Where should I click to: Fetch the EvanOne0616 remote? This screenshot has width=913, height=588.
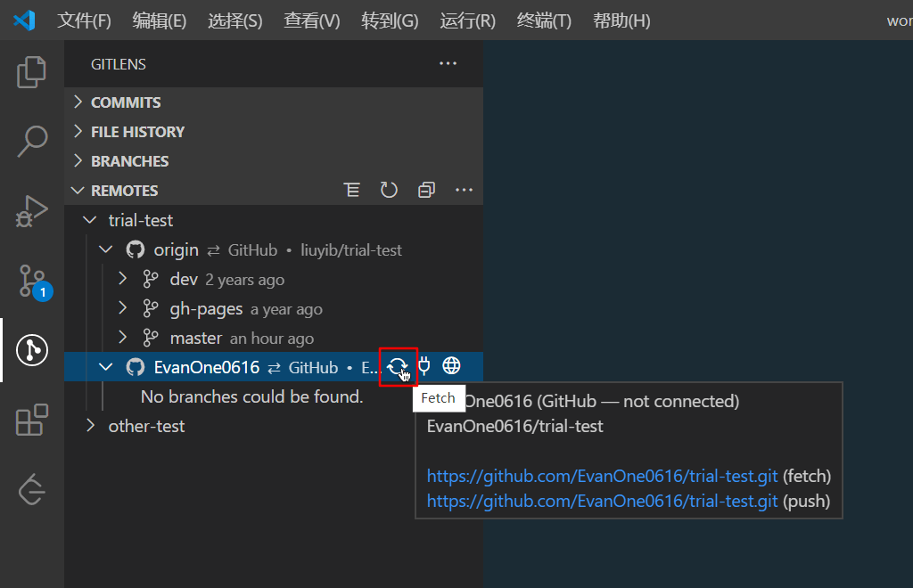click(x=398, y=365)
